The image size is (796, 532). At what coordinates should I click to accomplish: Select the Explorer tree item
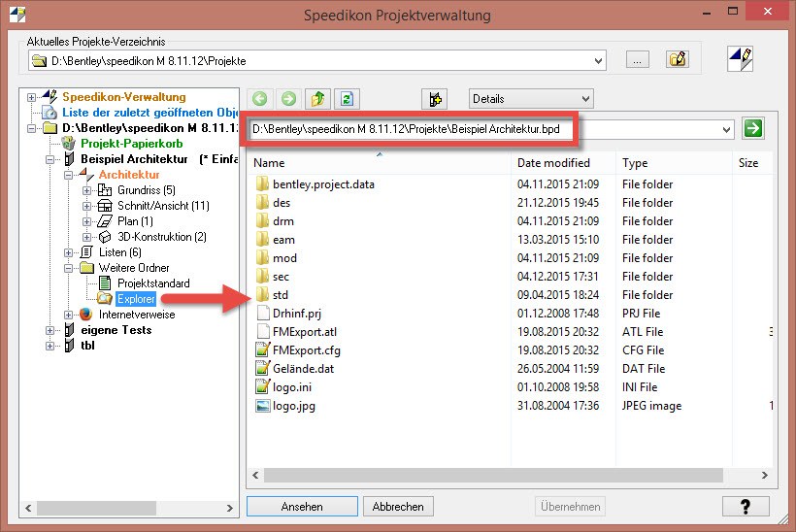click(136, 298)
